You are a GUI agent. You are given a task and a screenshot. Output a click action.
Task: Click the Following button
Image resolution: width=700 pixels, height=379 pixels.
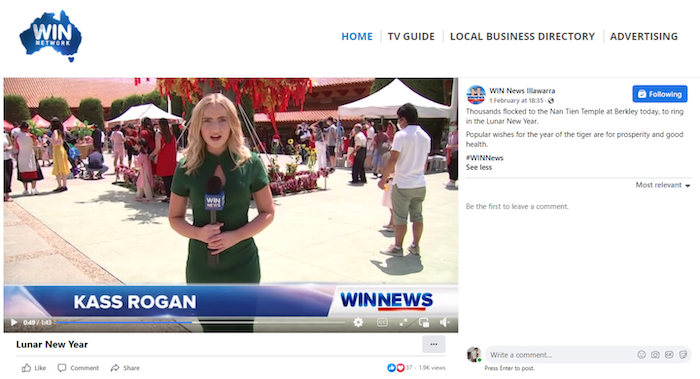[x=660, y=94]
